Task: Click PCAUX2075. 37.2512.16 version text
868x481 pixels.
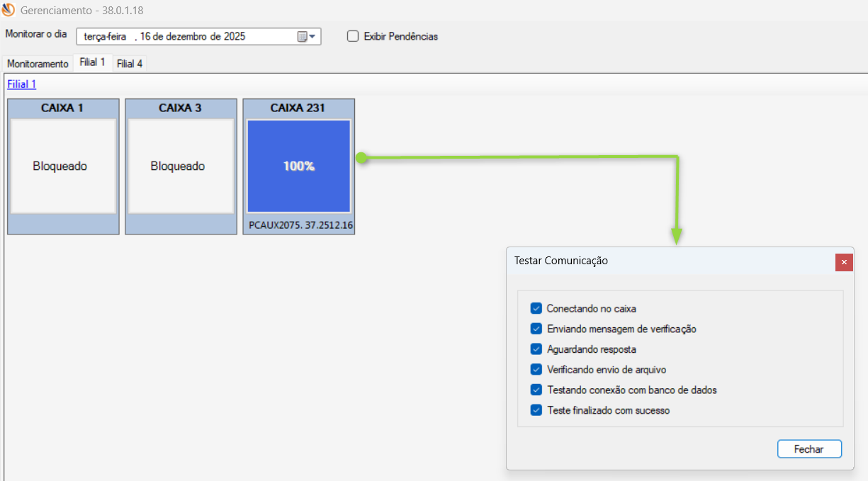Action: point(301,226)
